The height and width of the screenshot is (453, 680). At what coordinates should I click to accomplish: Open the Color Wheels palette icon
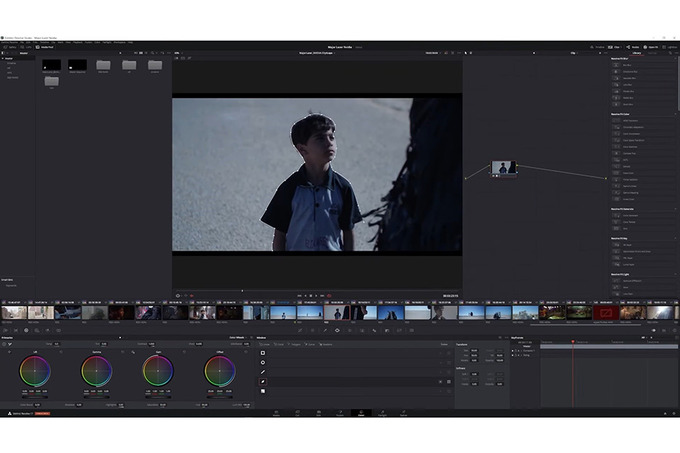click(x=26, y=330)
